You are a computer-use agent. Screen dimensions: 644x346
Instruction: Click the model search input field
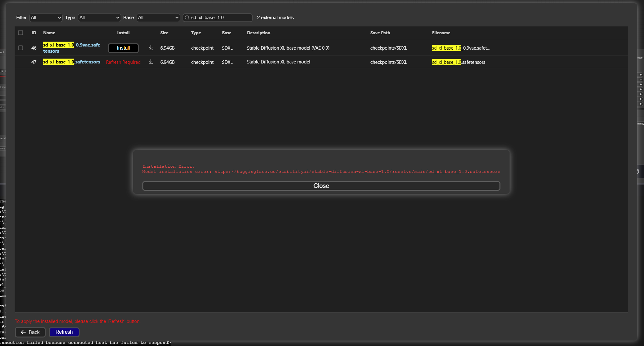coord(220,18)
